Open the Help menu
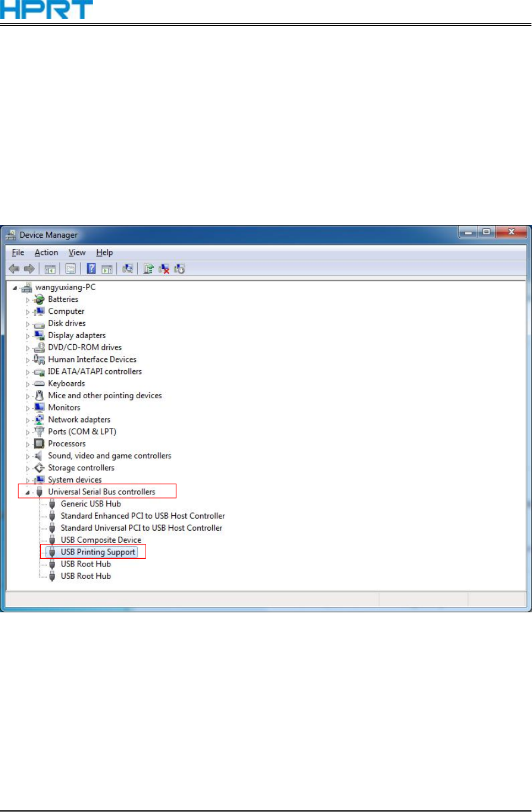 (x=104, y=253)
